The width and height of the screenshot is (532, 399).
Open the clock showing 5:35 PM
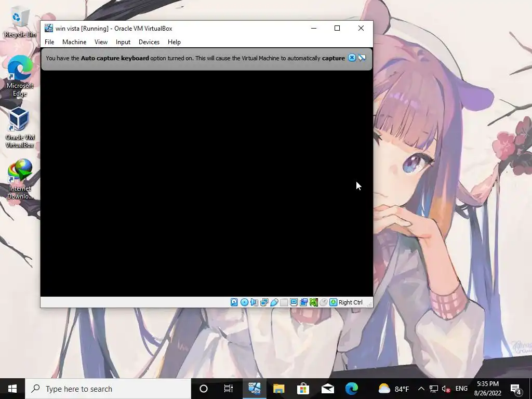click(487, 389)
